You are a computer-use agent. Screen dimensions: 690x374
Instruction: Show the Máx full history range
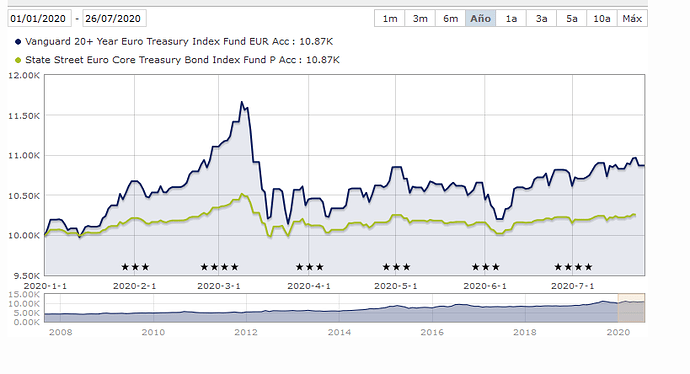coord(632,18)
